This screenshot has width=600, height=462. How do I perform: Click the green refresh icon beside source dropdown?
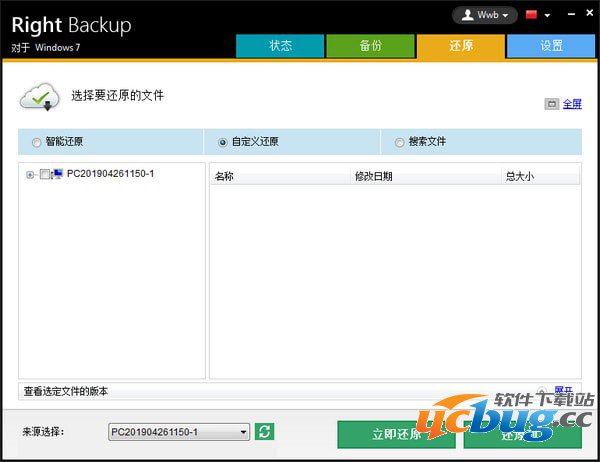pyautogui.click(x=265, y=431)
